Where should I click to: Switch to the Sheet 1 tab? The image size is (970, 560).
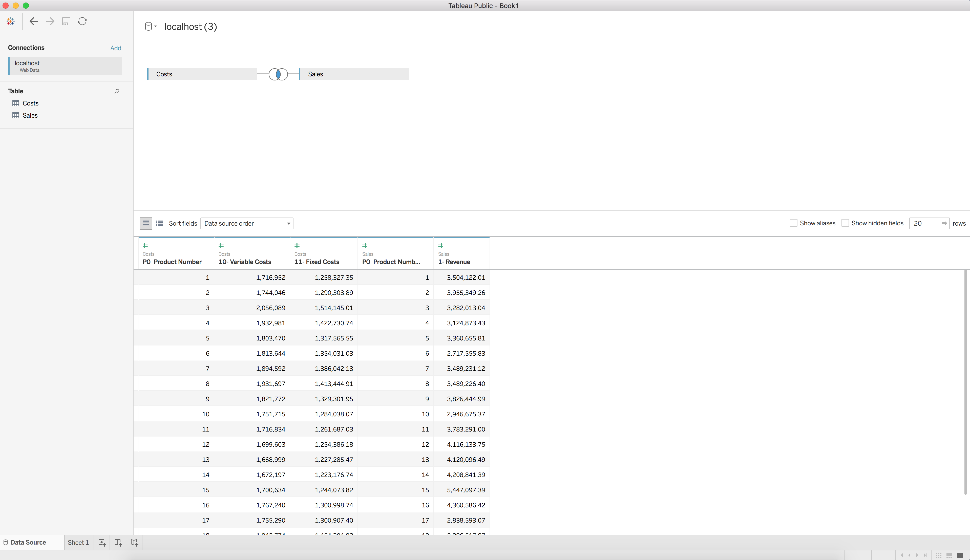point(78,543)
